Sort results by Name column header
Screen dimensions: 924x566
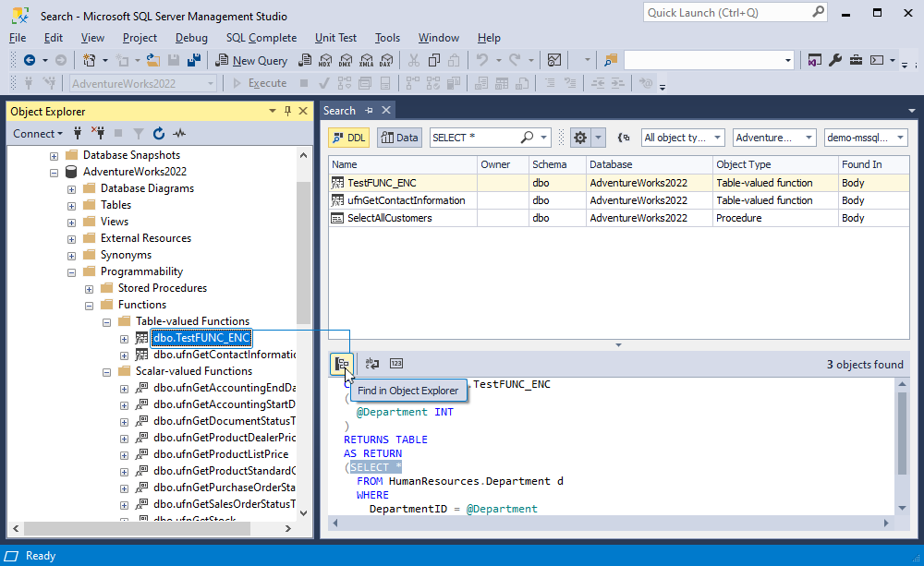[x=403, y=164]
